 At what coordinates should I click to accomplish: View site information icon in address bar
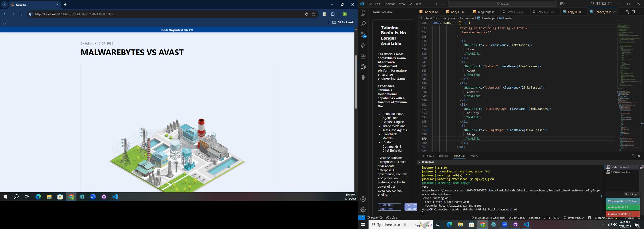coord(30,14)
